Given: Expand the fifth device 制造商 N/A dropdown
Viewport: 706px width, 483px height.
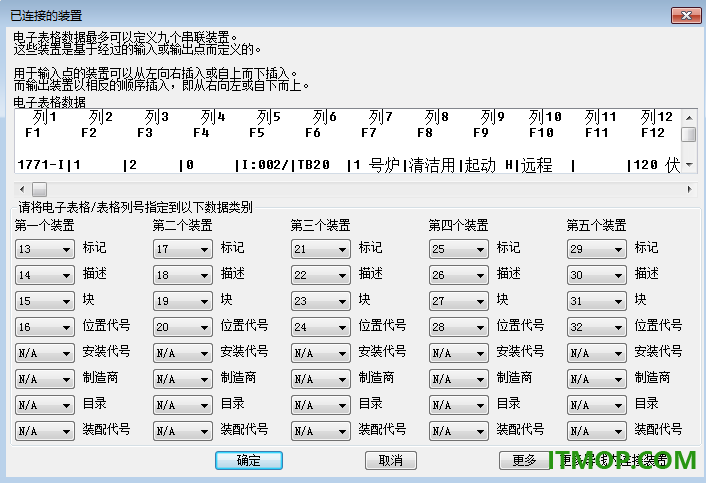Looking at the screenshot, I should (597, 379).
